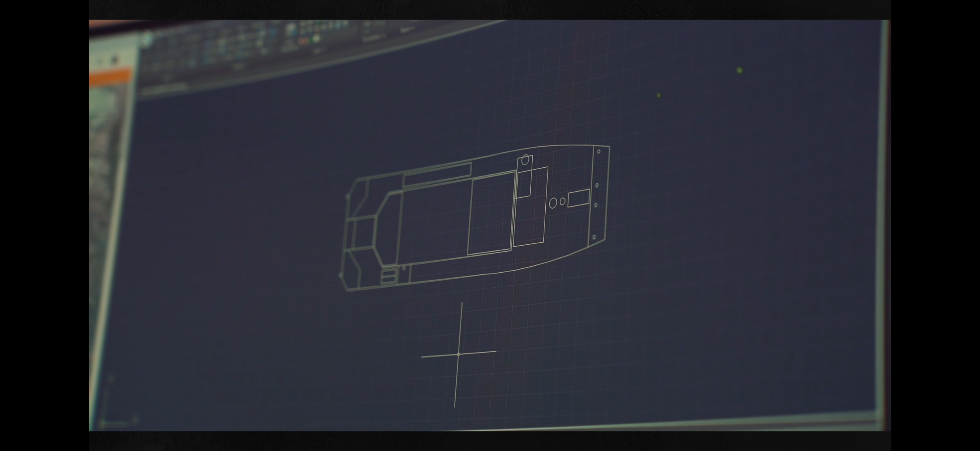Select the stacked small boxes at lower bow
This screenshot has width=980, height=451.
pos(388,277)
